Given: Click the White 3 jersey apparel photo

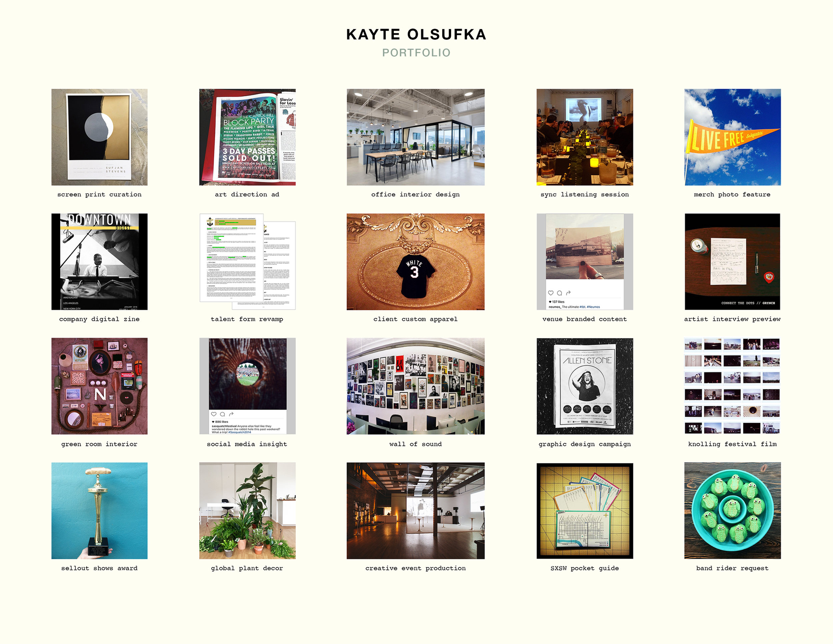Looking at the screenshot, I should click(x=416, y=261).
